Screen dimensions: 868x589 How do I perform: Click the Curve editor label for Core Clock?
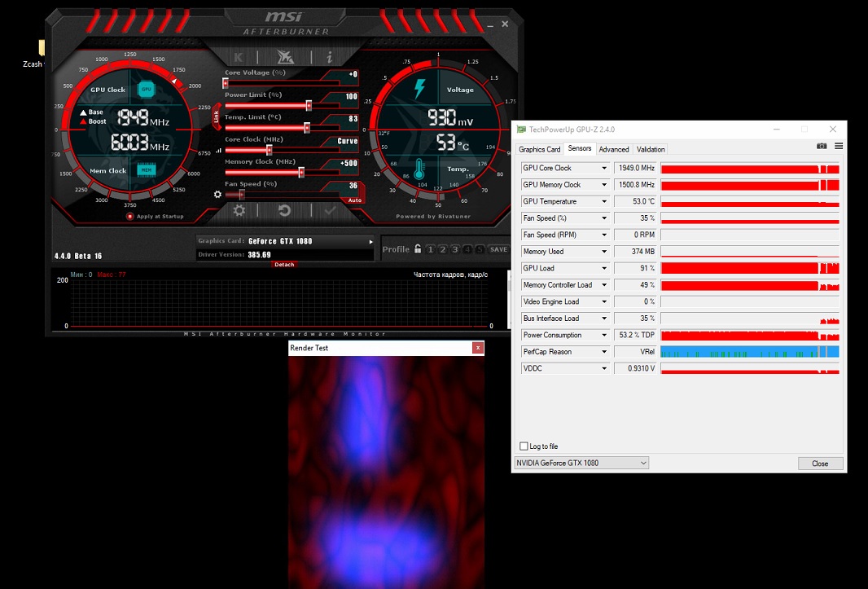pos(348,141)
